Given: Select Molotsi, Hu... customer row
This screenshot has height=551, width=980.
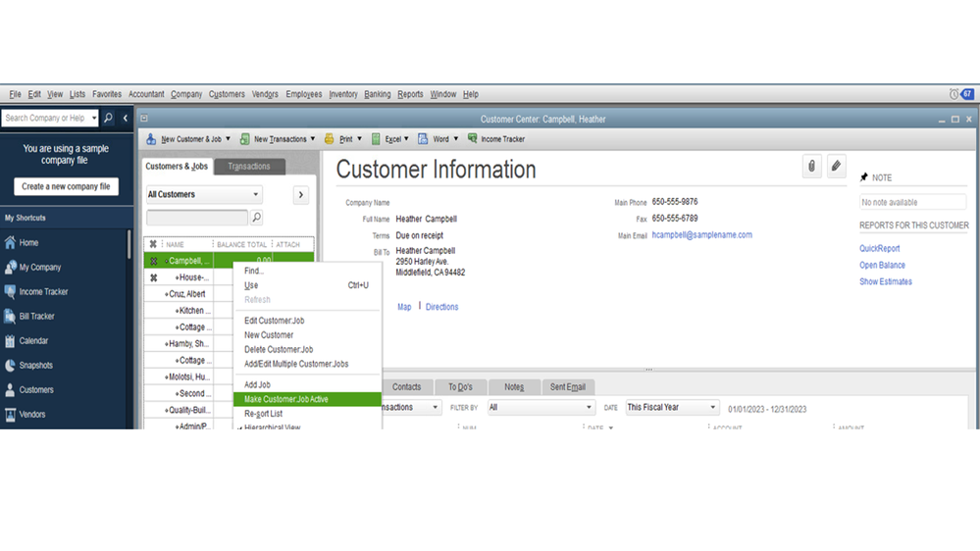Looking at the screenshot, I should [188, 376].
